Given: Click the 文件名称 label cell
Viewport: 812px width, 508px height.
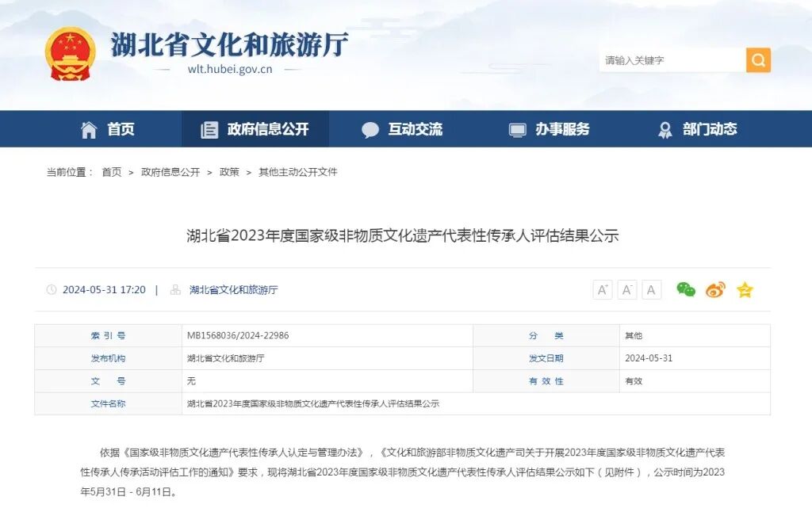Looking at the screenshot, I should (x=108, y=403).
